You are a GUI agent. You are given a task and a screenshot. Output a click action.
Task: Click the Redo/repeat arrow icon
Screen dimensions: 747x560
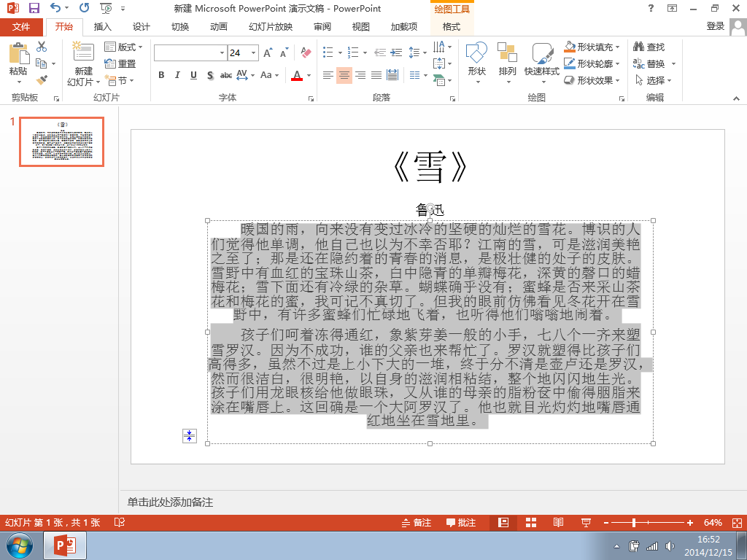coord(85,7)
